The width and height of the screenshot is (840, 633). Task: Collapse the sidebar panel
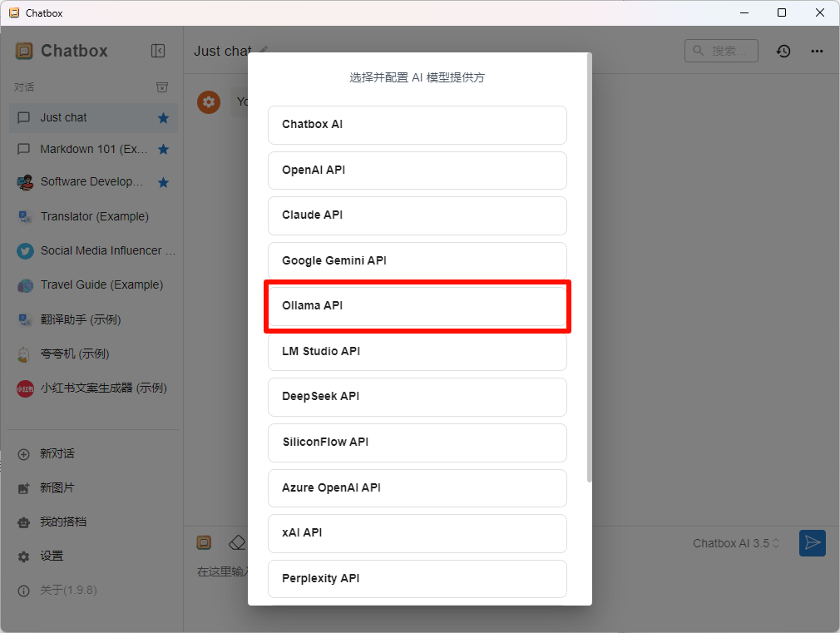[158, 51]
